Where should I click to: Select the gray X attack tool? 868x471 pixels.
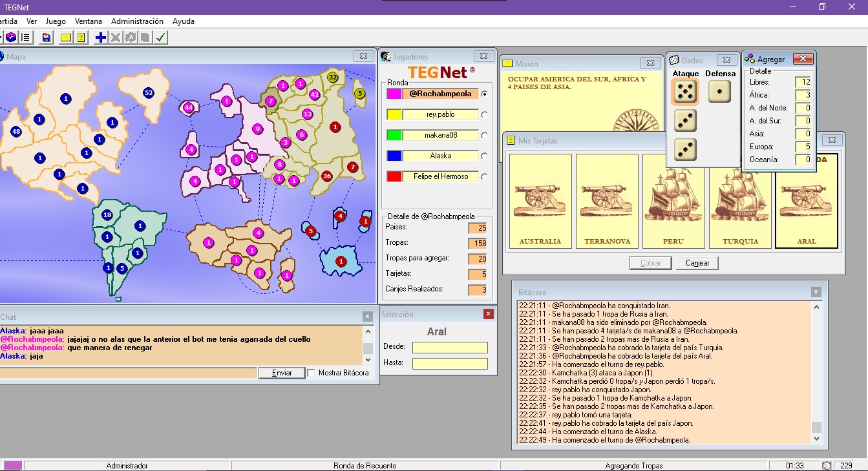pyautogui.click(x=116, y=37)
